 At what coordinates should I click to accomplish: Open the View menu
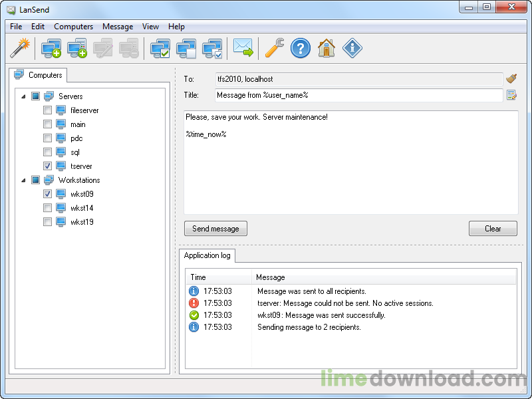point(150,27)
